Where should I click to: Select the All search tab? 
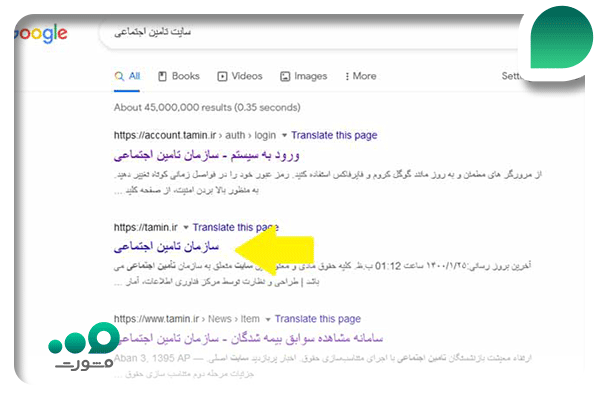coord(127,76)
